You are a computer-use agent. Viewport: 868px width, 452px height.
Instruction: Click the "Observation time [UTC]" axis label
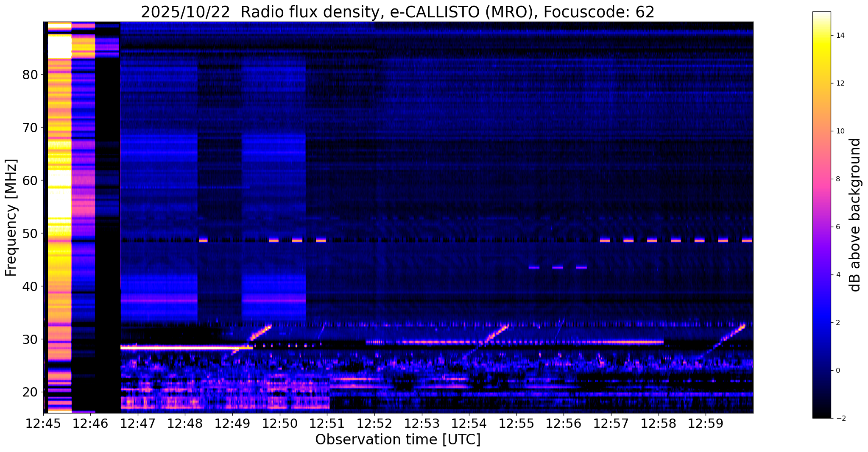tap(398, 439)
